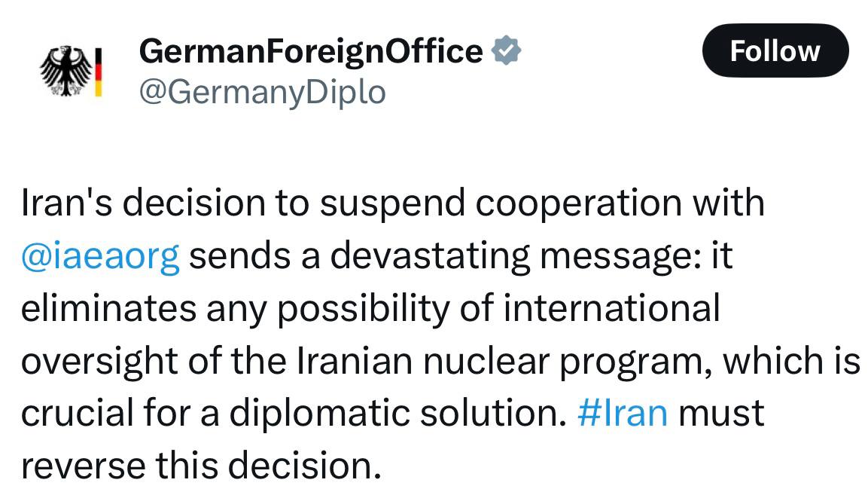Click the word "international" in the tweet
868x492 pixels.
[x=612, y=308]
